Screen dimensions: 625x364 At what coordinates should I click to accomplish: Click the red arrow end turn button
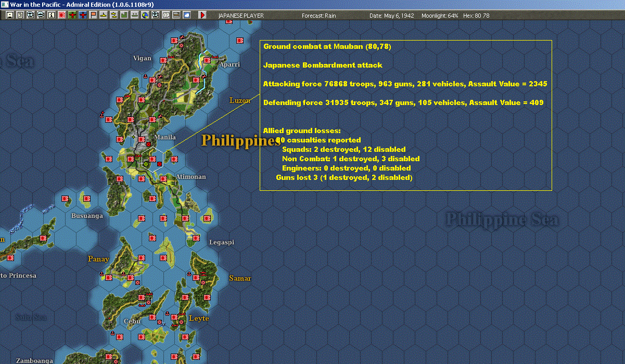(x=202, y=15)
